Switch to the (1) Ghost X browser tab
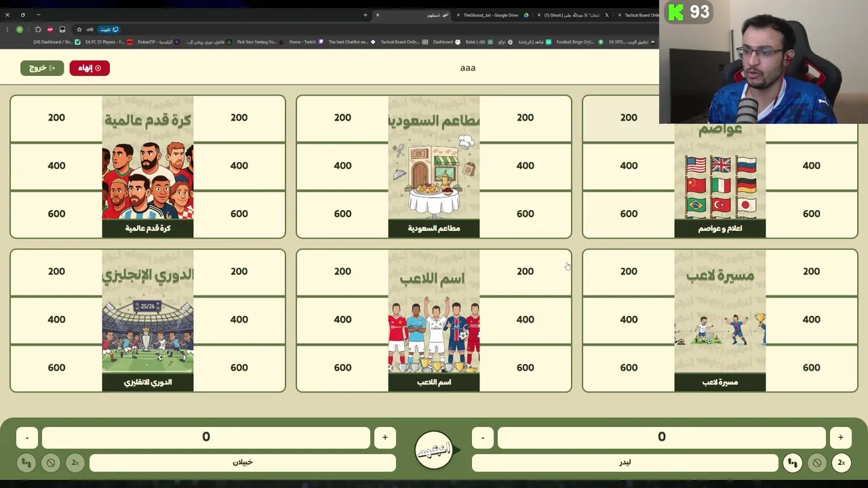 click(573, 15)
